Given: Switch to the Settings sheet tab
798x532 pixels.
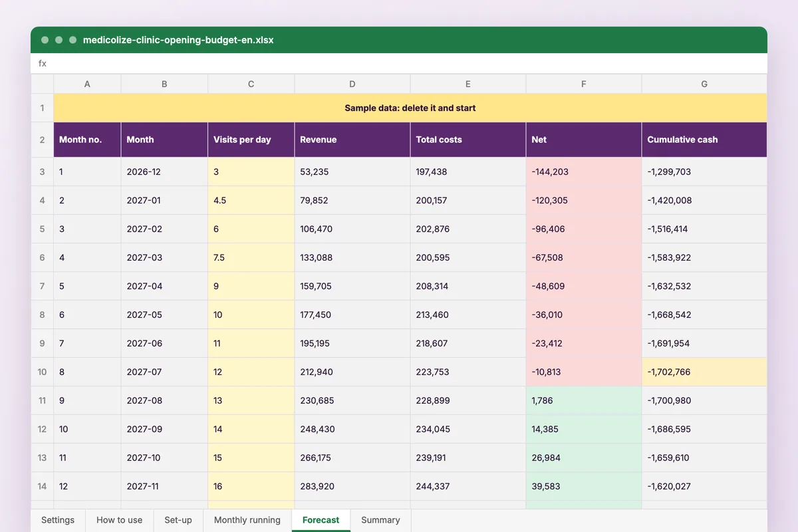Looking at the screenshot, I should [x=58, y=520].
